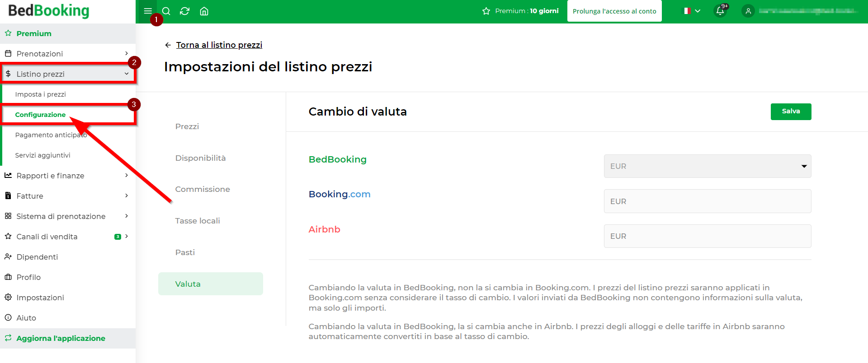Open notifications bell icon
868x363 pixels.
tap(720, 11)
